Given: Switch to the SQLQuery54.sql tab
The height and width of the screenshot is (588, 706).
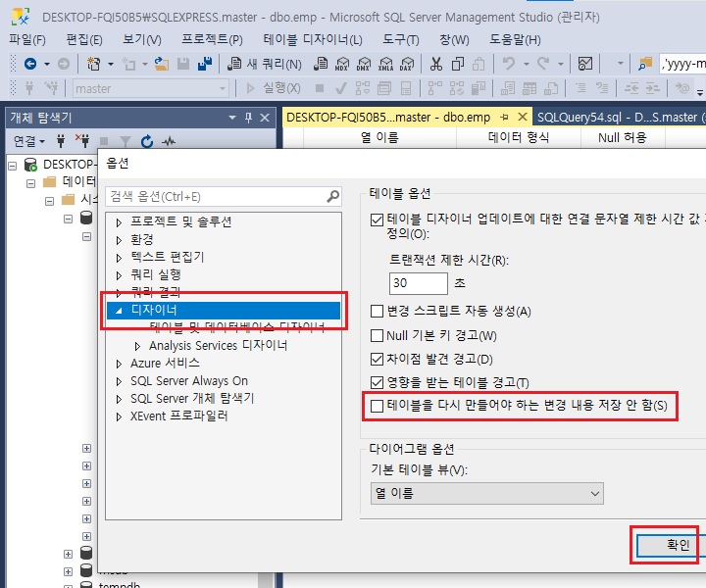Looking at the screenshot, I should [619, 118].
